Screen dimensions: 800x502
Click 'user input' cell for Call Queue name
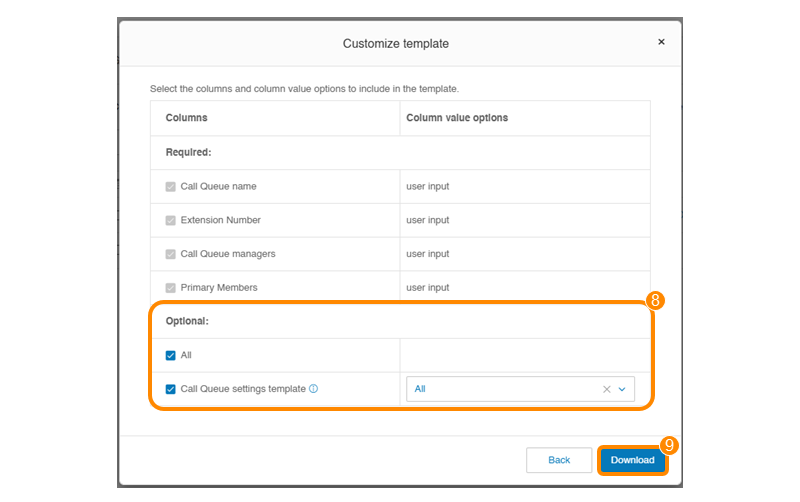tap(427, 186)
